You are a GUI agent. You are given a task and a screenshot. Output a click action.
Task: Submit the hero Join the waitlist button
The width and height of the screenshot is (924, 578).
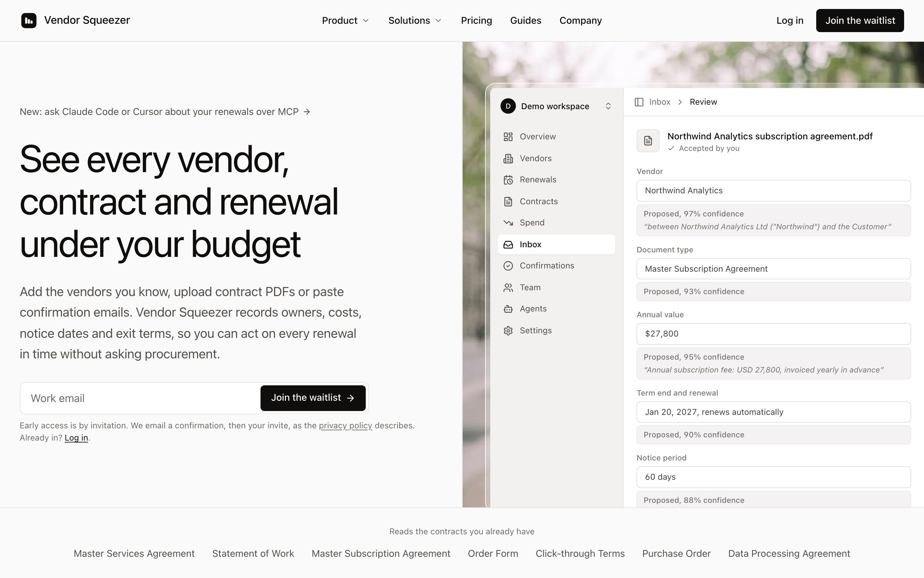point(313,398)
